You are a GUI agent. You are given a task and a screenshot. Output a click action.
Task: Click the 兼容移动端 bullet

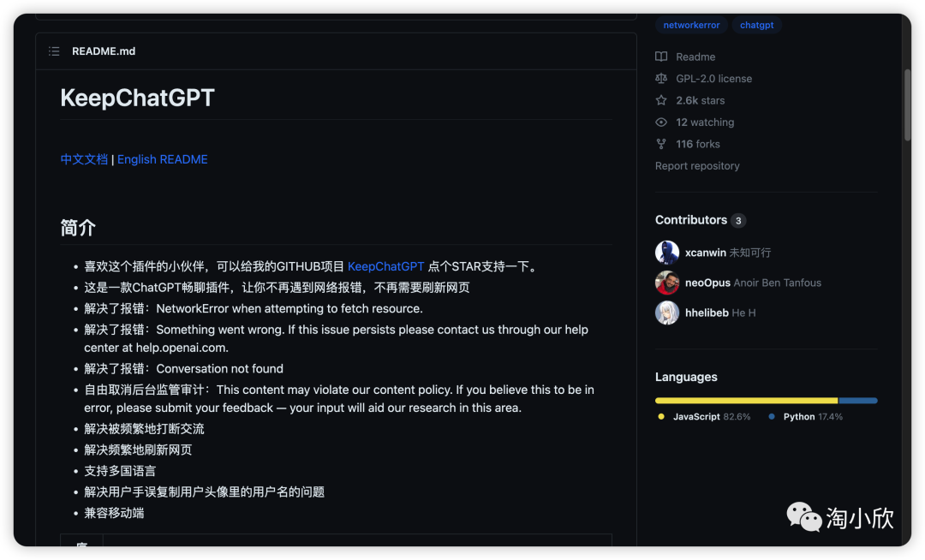[x=114, y=513]
